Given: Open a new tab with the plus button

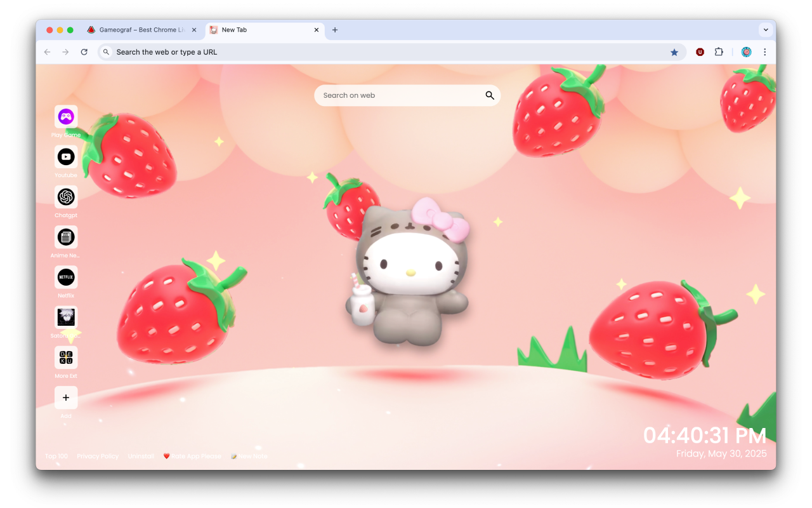Looking at the screenshot, I should pyautogui.click(x=335, y=30).
